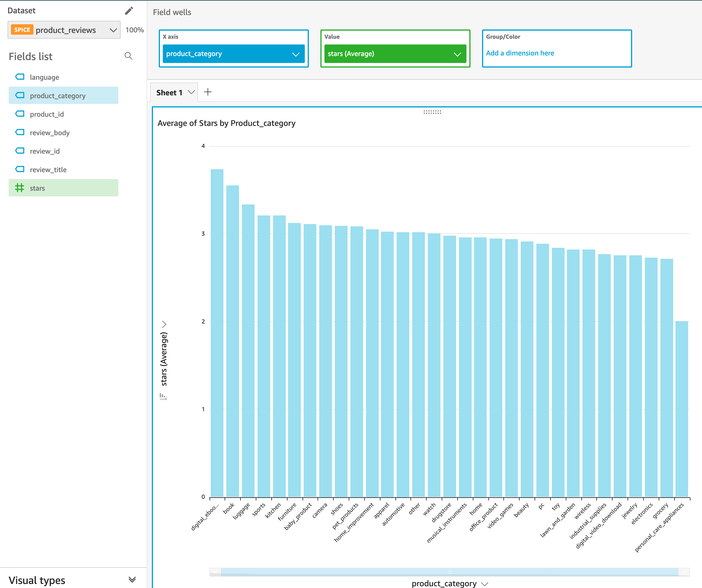Click the review_body dimension field icon
The image size is (702, 588).
20,133
